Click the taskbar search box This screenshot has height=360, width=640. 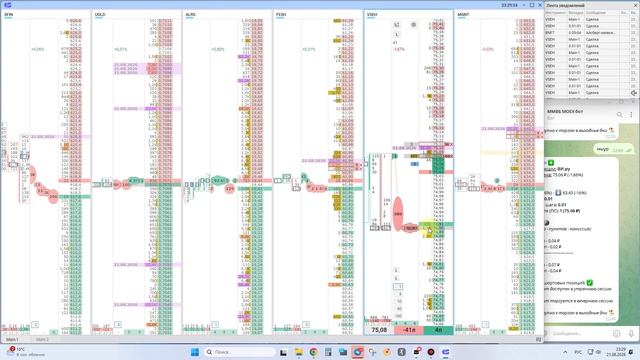240,352
